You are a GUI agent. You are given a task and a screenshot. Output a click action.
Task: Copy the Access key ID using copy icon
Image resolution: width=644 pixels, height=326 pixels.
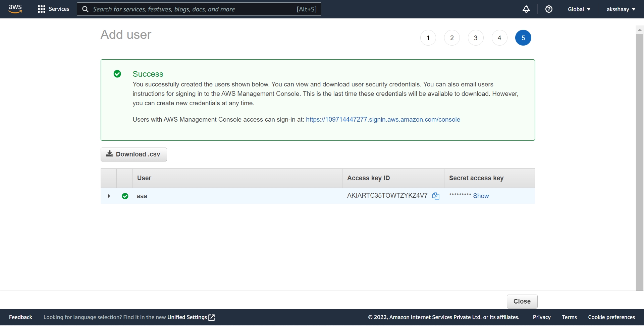[436, 196]
